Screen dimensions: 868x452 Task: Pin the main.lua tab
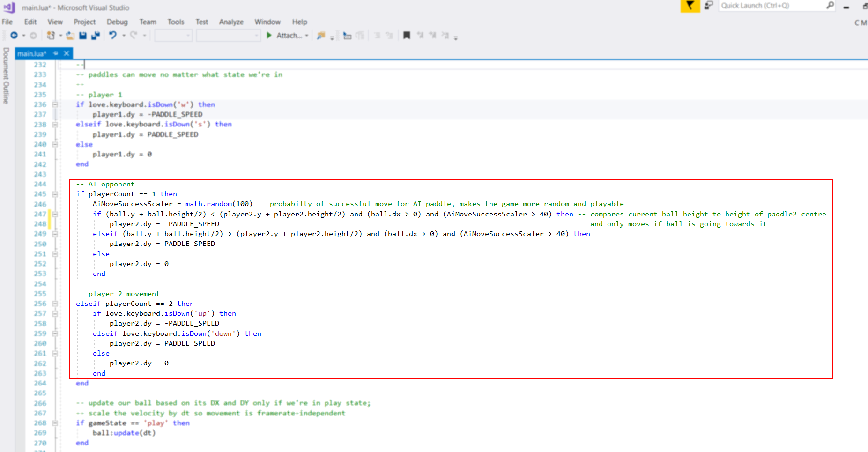pyautogui.click(x=56, y=53)
